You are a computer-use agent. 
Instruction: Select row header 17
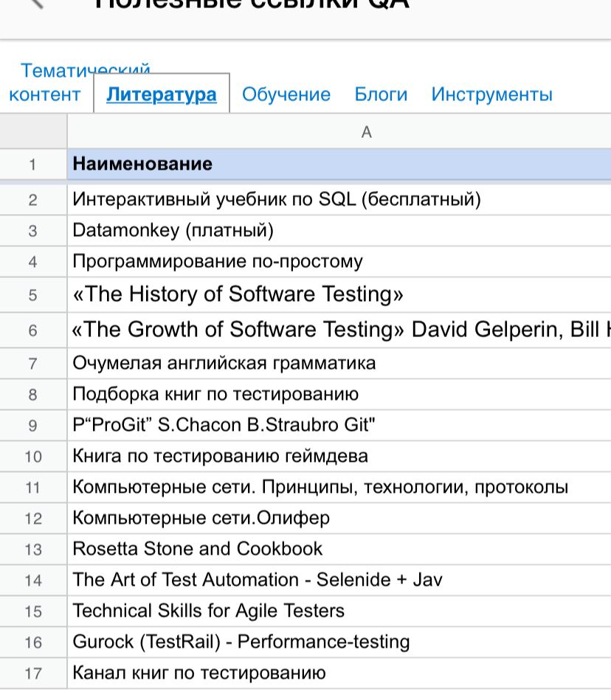pos(33,673)
